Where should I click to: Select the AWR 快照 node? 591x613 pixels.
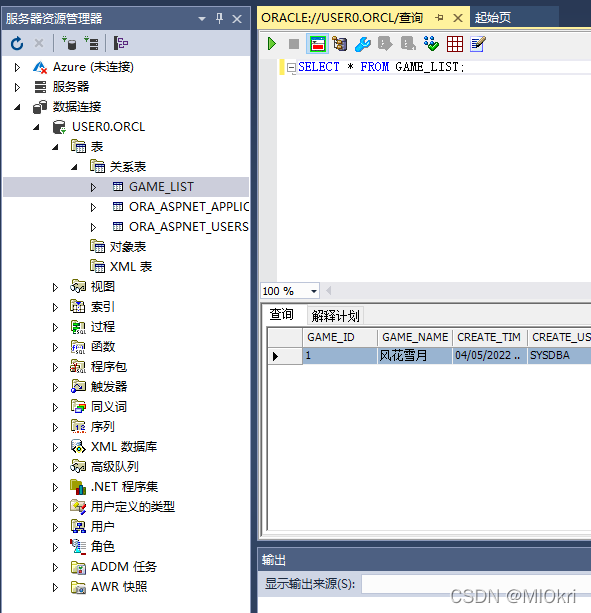(119, 587)
